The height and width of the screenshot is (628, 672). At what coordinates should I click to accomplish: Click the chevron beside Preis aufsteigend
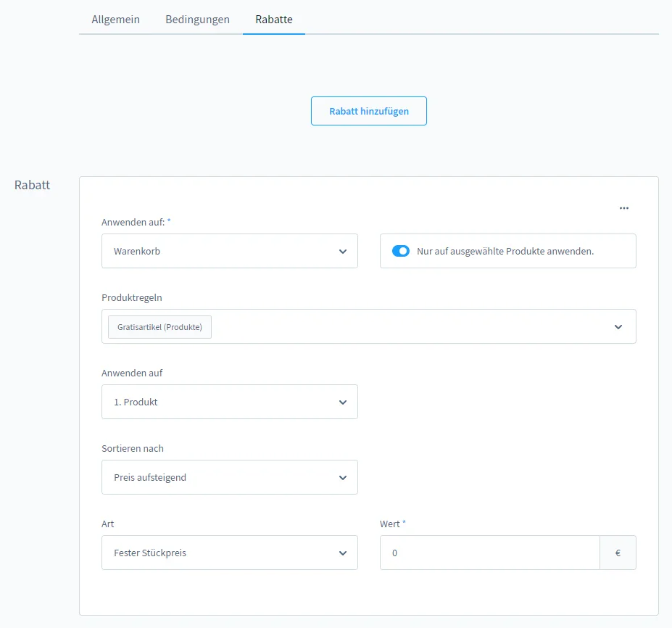[x=343, y=478]
